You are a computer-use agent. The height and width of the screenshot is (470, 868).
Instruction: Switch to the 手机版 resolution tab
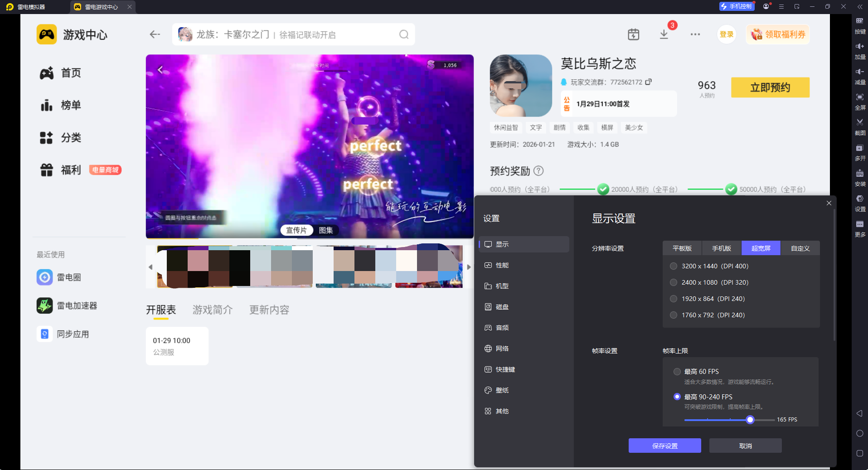(x=721, y=248)
